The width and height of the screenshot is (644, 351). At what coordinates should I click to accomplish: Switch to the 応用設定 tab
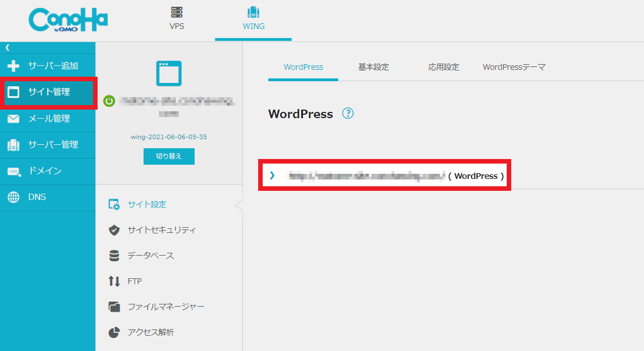coord(443,67)
